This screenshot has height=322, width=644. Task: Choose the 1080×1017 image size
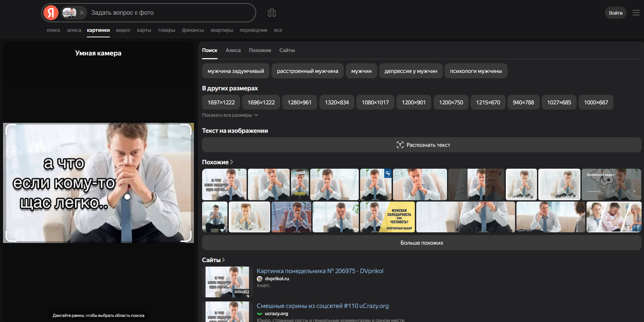[x=375, y=102]
